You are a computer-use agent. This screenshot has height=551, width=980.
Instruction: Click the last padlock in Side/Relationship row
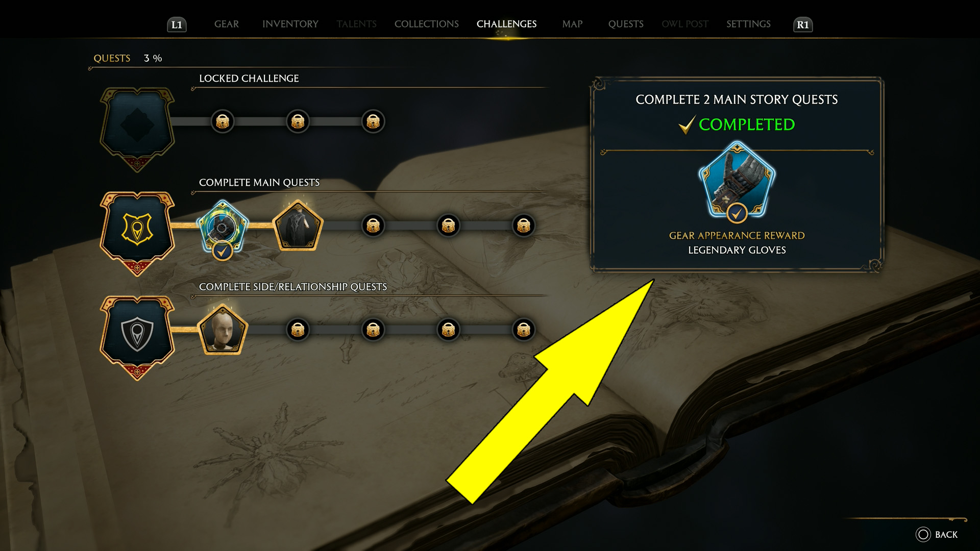[x=524, y=330]
